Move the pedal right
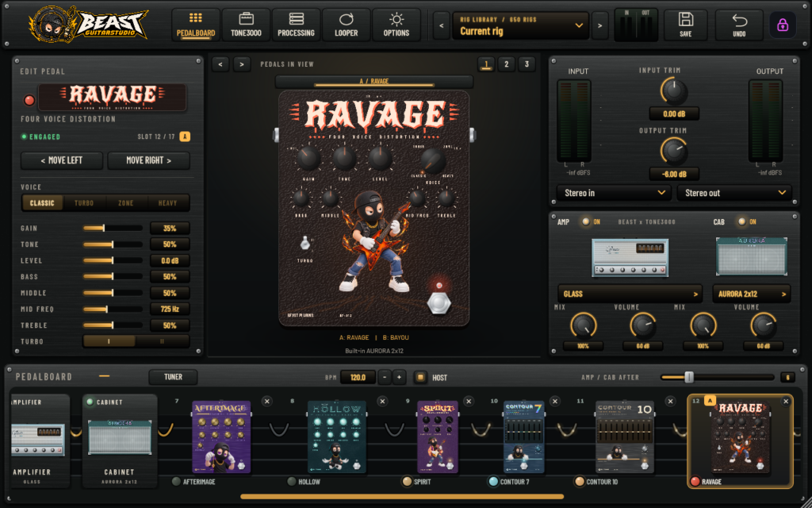 pos(148,160)
